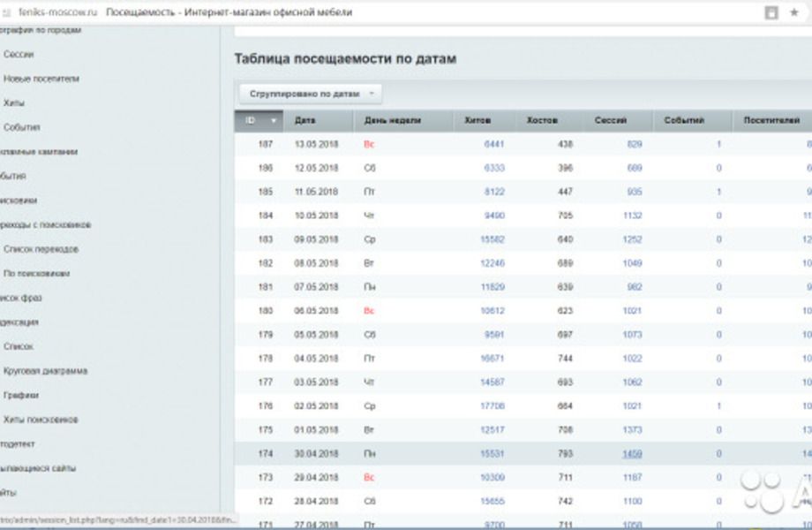Open hits link 10309 for 29.04.2018
The height and width of the screenshot is (530, 812).
point(492,478)
